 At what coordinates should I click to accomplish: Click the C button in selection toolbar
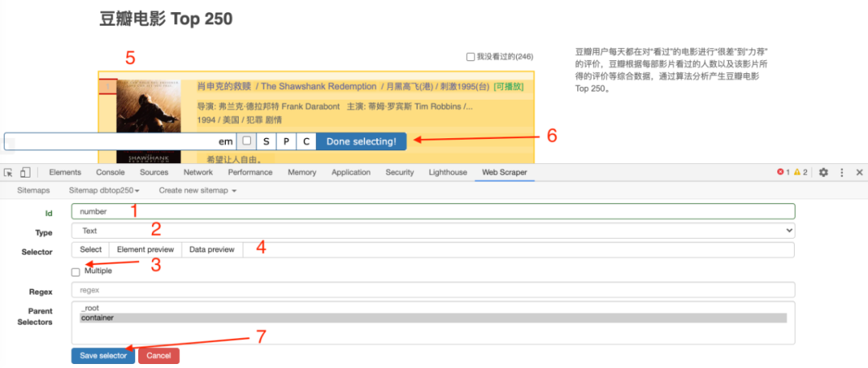coord(306,141)
